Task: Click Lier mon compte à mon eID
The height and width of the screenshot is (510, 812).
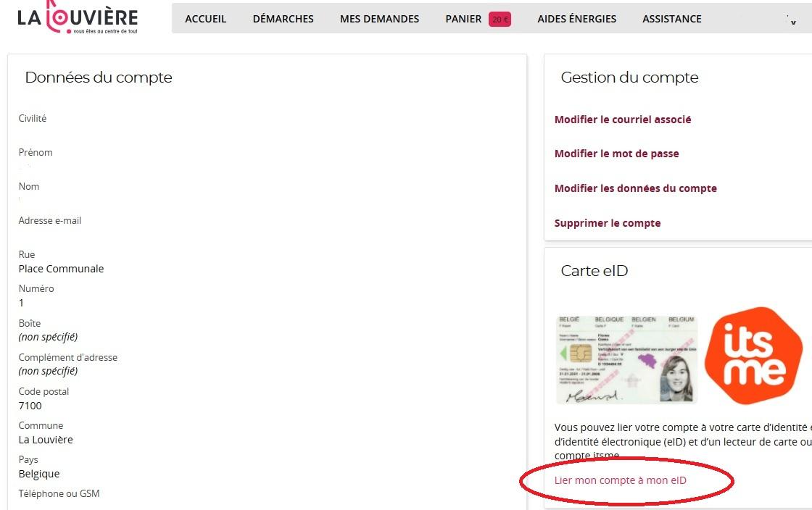Action: tap(620, 480)
